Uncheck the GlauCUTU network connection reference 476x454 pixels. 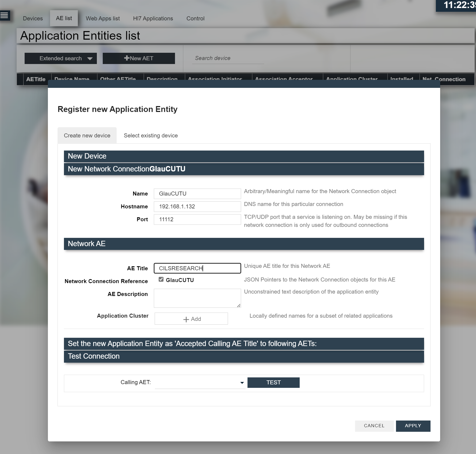[x=161, y=280]
